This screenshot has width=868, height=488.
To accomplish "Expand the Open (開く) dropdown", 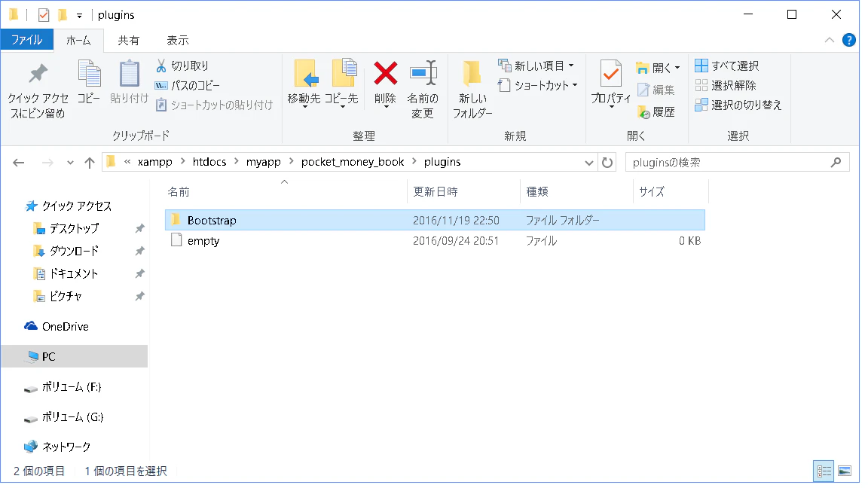I will point(677,68).
